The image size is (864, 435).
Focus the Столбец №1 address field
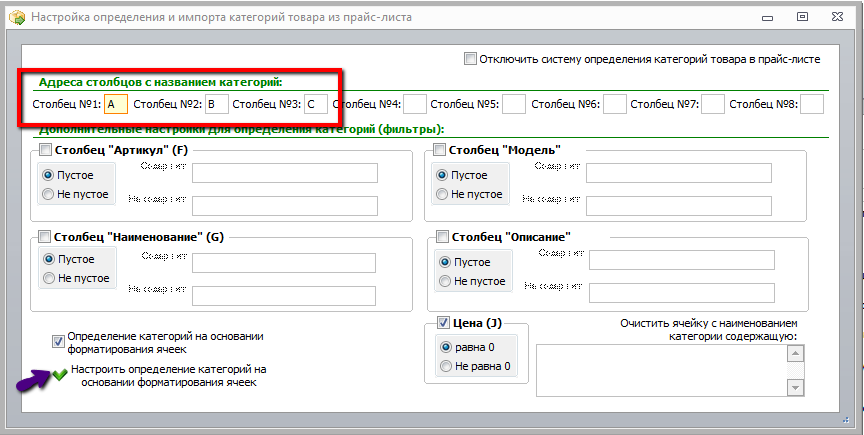[116, 104]
